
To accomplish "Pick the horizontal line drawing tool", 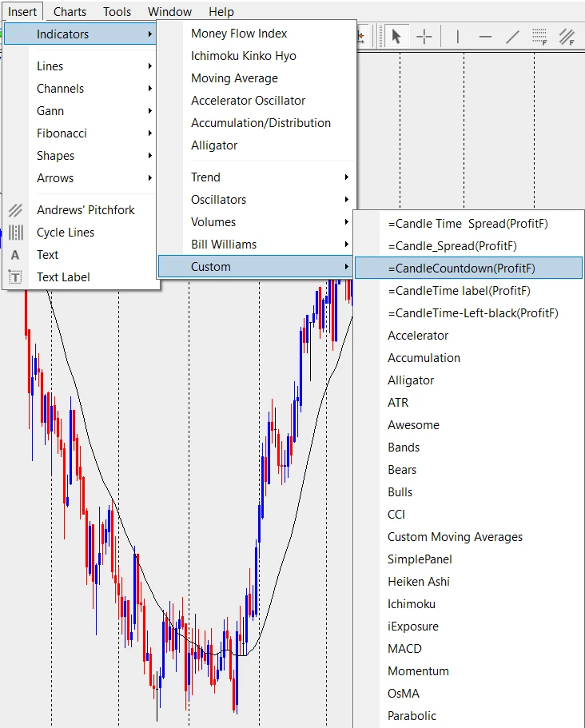I will coord(485,37).
